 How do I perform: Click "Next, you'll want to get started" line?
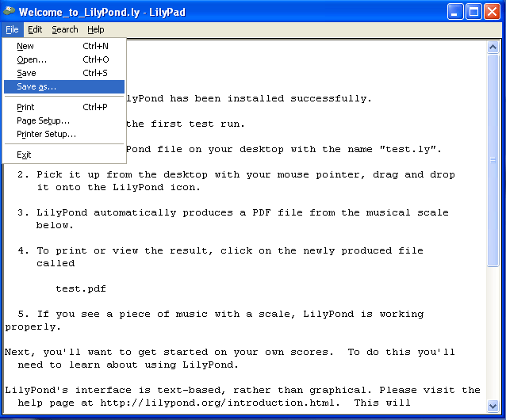(230, 352)
